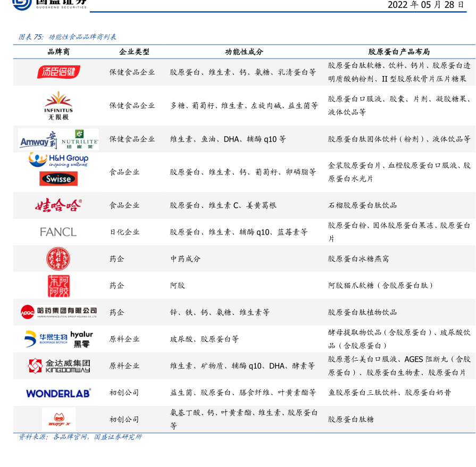
Task: Click the 玻尿酸、胶原蛋白等 cell
Action: 204,339
